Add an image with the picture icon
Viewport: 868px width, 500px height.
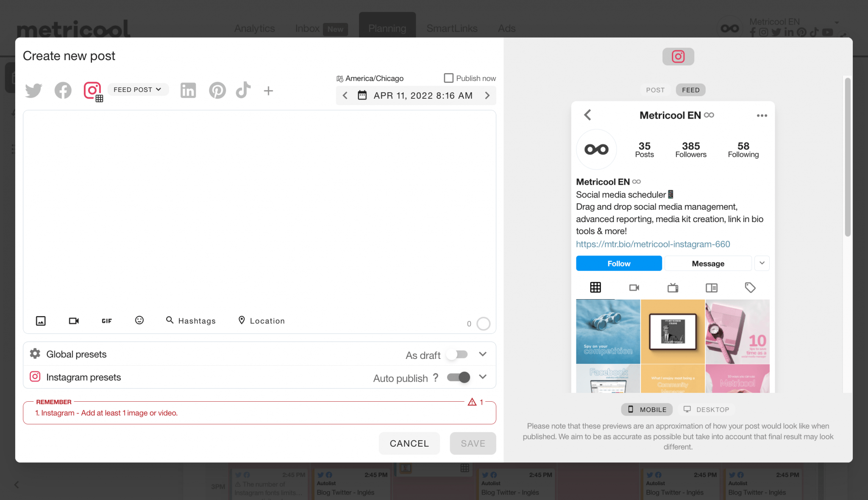(x=41, y=321)
